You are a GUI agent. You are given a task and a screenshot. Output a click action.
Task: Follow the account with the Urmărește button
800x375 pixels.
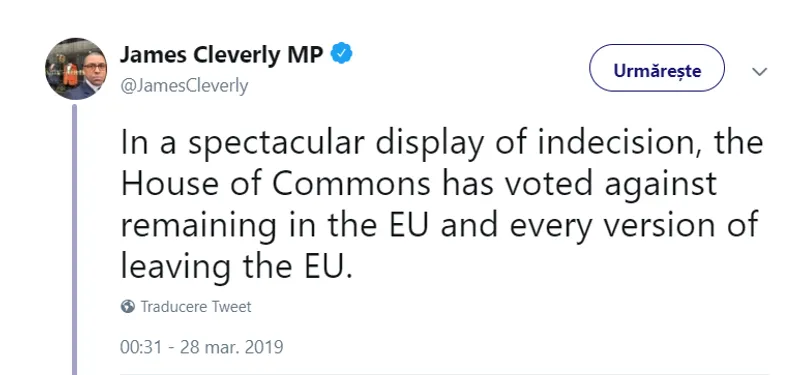point(657,68)
